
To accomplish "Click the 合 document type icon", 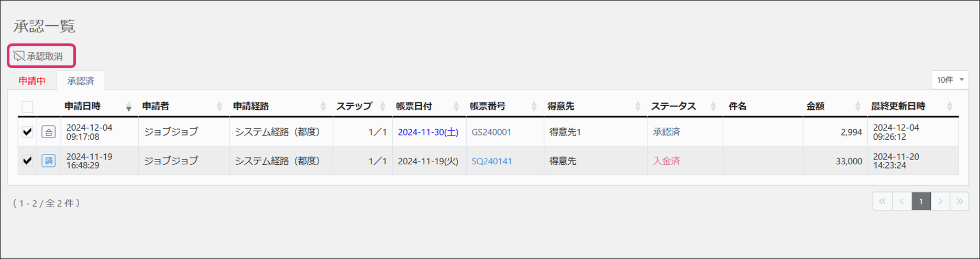I will pyautogui.click(x=49, y=132).
